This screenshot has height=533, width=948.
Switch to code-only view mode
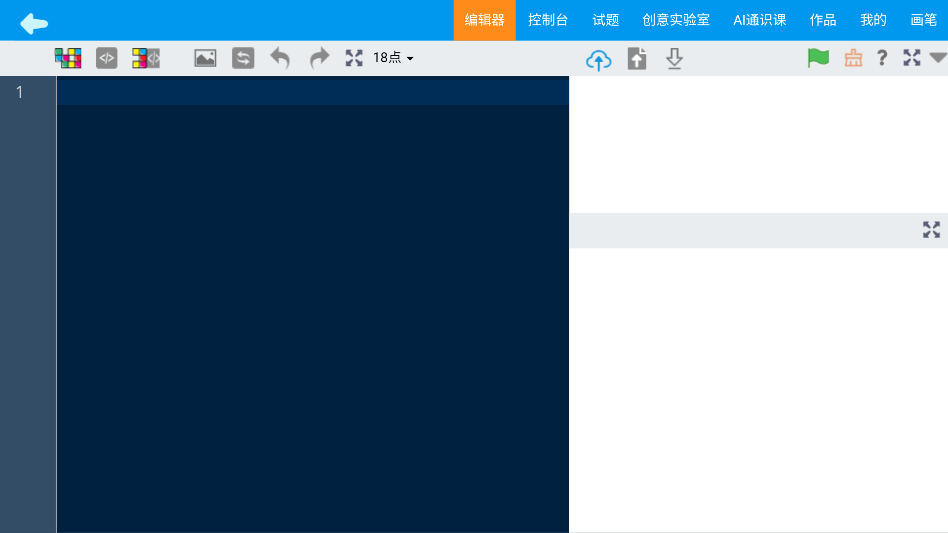[x=106, y=58]
